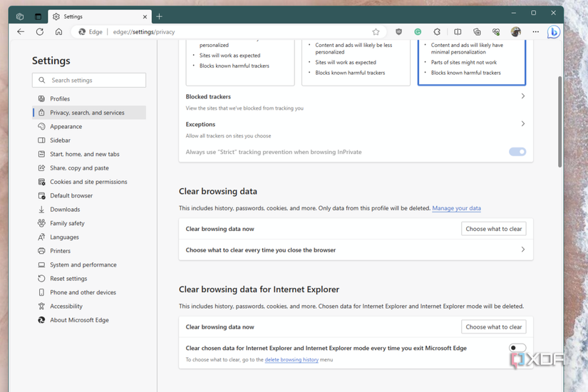Open Sidebar settings section
This screenshot has width=588, height=392.
89,140
